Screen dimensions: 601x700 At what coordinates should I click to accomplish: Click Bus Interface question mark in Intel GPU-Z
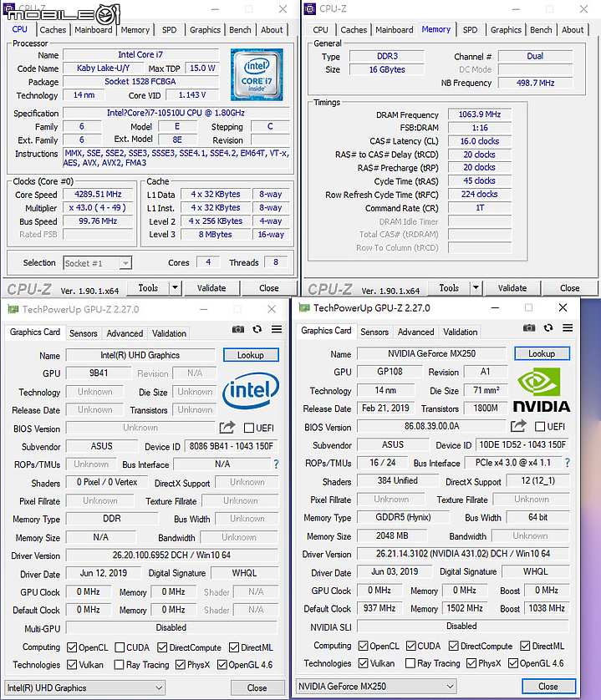coord(276,464)
